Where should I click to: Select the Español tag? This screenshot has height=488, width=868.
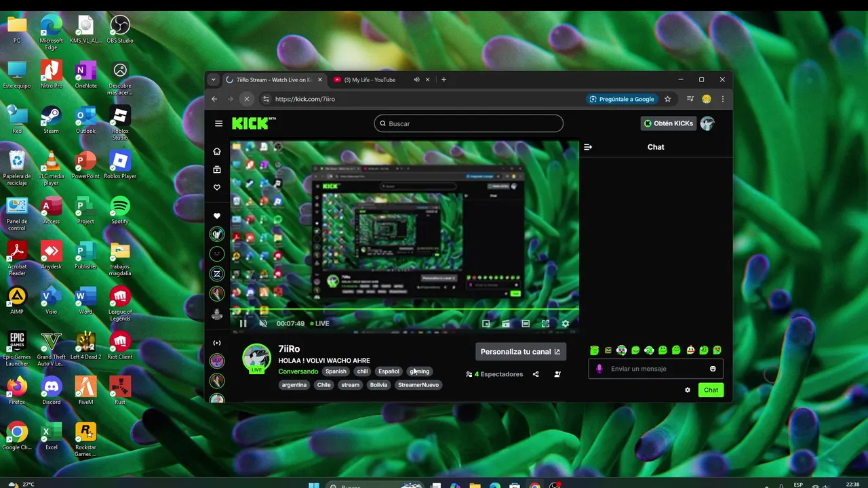(389, 371)
